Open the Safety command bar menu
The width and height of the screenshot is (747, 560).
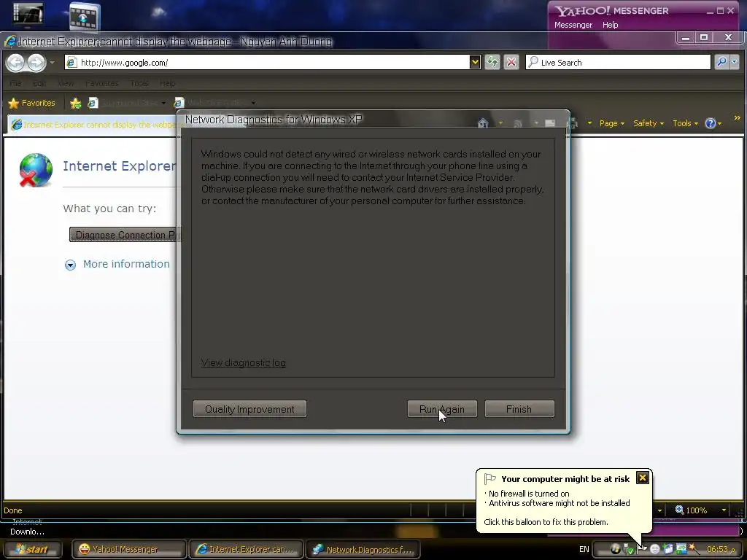[x=649, y=123]
